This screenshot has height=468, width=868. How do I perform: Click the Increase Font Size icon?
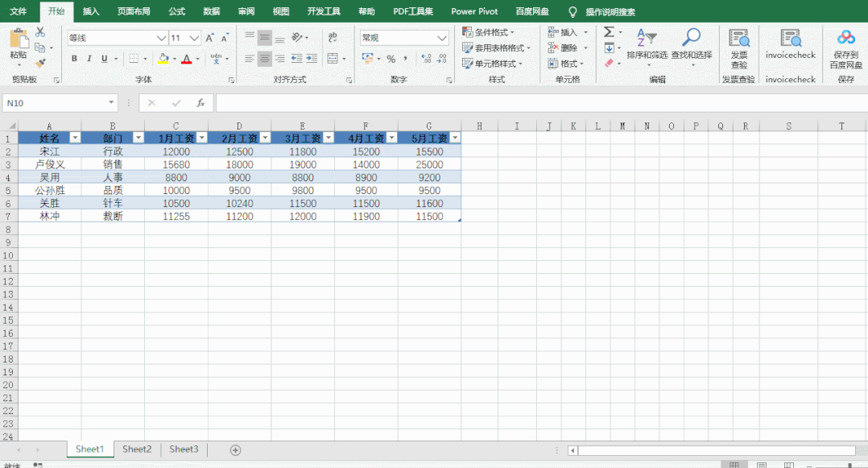[209, 38]
